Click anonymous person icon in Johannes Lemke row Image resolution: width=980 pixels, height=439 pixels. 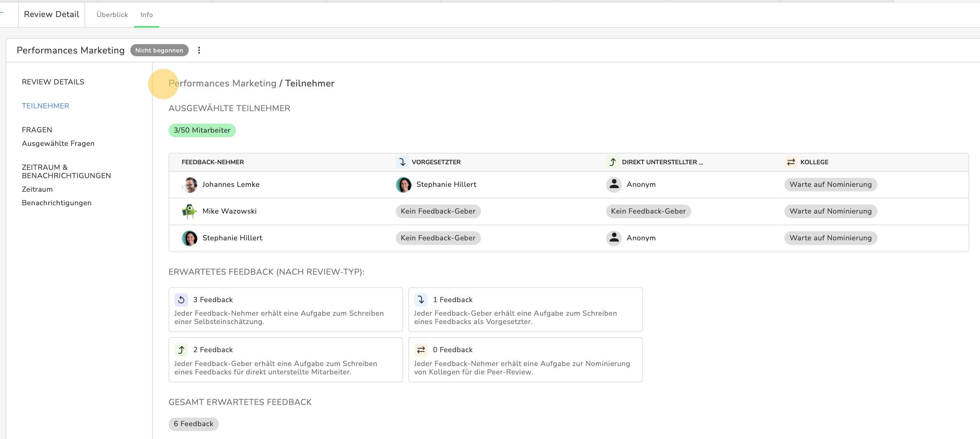click(x=614, y=185)
